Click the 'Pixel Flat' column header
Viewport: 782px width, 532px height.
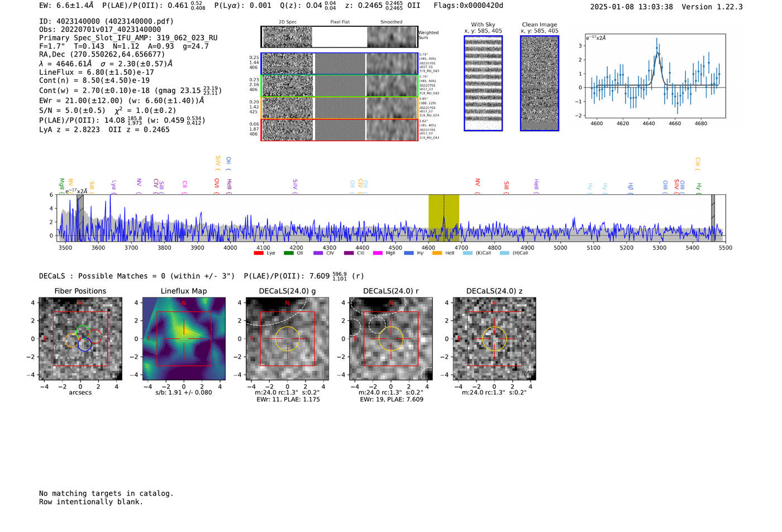tap(340, 22)
